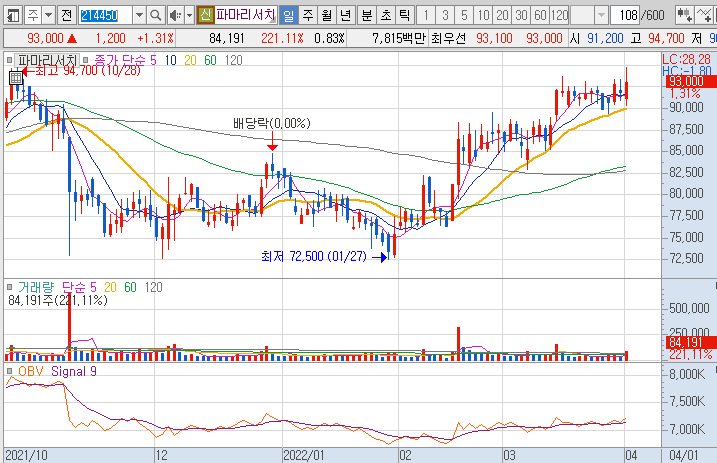Click the OBV panel square marker
Image resolution: width=717 pixels, height=463 pixels.
click(10, 371)
